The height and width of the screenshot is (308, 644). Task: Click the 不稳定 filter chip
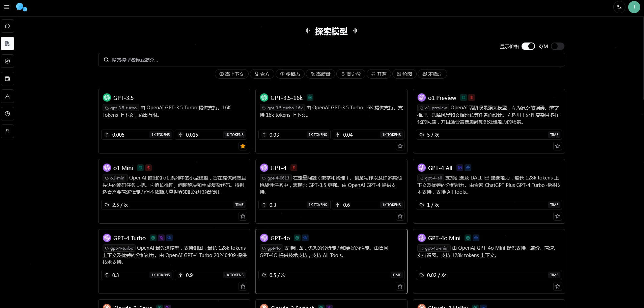tap(432, 74)
